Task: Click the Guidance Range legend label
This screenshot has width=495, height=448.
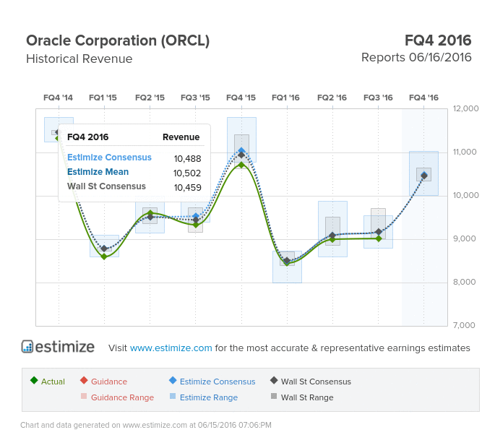Action: tap(123, 397)
